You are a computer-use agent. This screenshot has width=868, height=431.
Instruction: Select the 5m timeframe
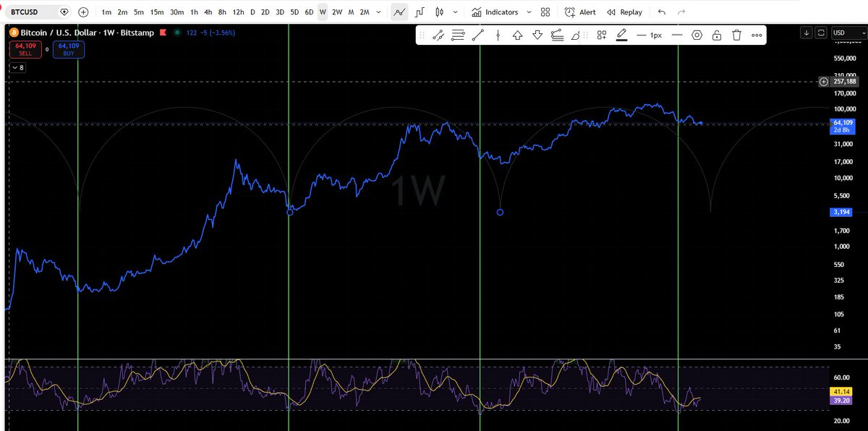(x=138, y=12)
